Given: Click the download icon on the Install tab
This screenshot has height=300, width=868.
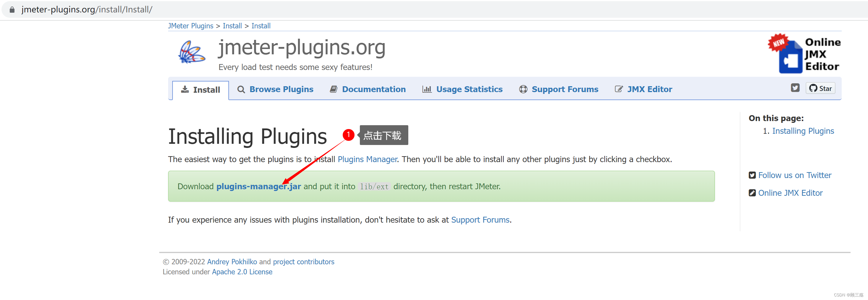Looking at the screenshot, I should [185, 89].
